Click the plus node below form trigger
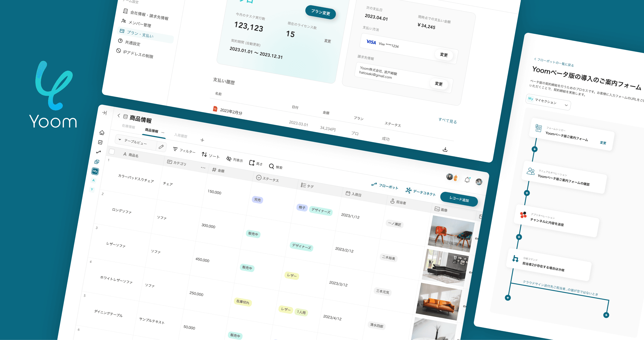644x340 pixels. coord(534,149)
